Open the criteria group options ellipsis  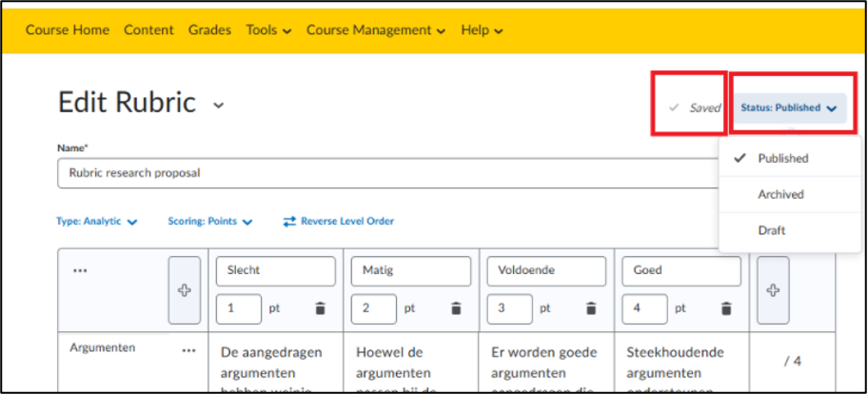click(80, 270)
